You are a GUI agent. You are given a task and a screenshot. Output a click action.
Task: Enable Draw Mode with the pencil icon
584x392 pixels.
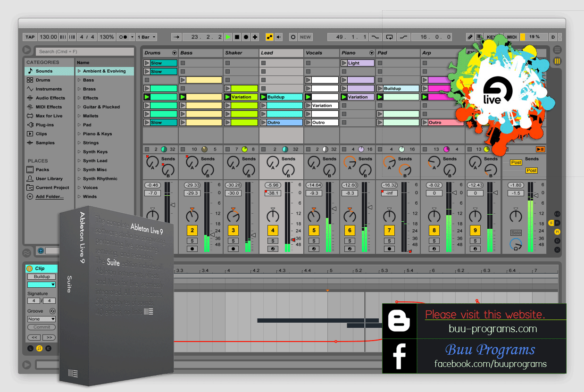coord(471,37)
